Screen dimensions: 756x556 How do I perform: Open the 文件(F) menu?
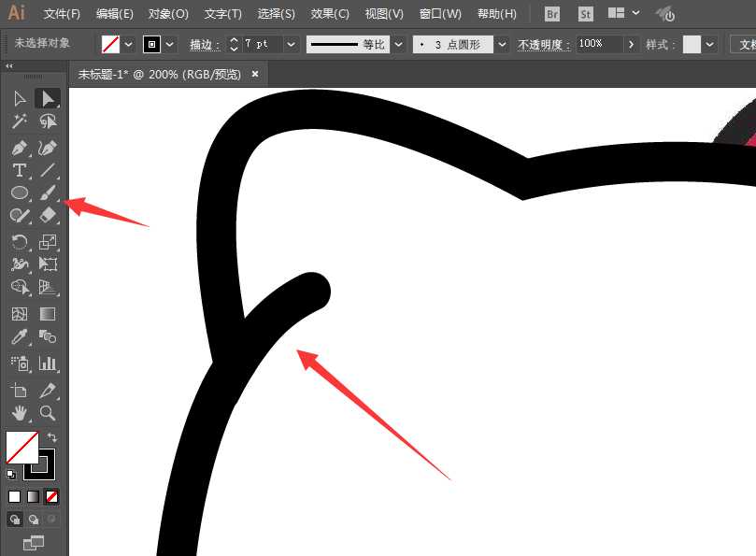click(x=62, y=14)
